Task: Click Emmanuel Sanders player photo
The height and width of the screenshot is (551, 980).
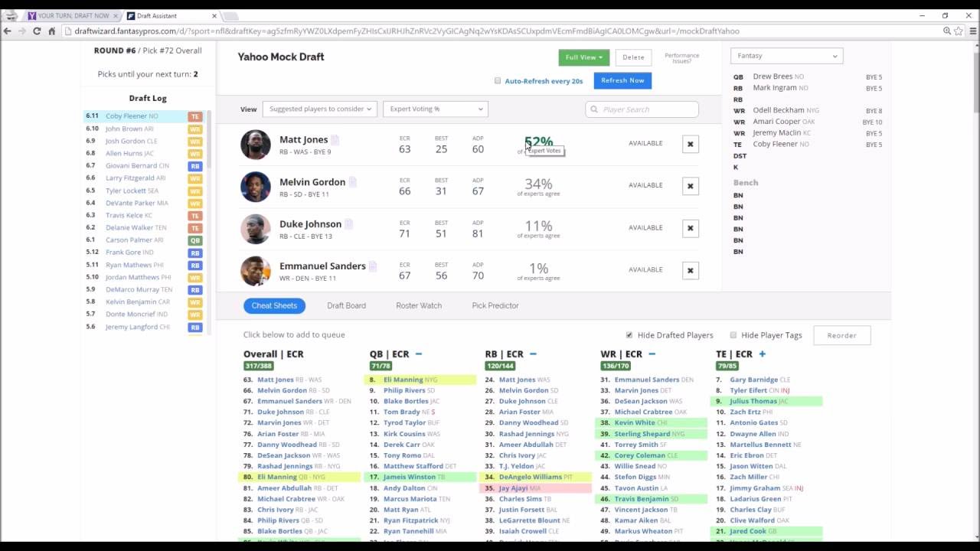Action: tap(256, 271)
